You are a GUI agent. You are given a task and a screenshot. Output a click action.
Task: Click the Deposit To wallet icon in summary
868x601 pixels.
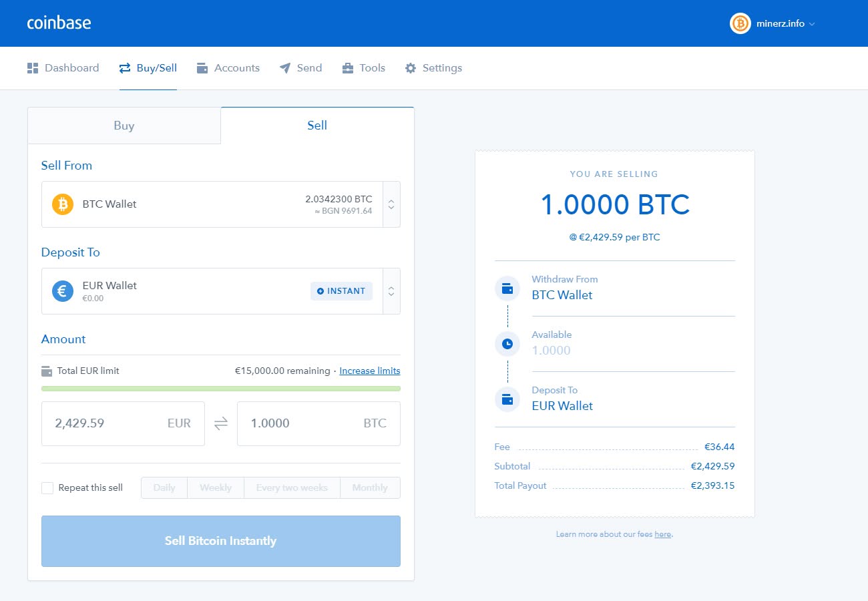click(x=507, y=399)
